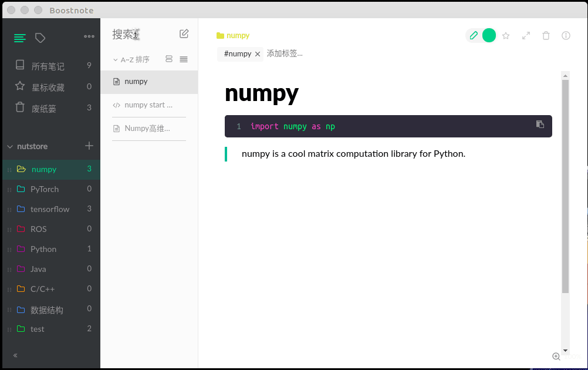Open the 'numpy start ...' snippet note
This screenshot has width=588, height=370.
149,106
